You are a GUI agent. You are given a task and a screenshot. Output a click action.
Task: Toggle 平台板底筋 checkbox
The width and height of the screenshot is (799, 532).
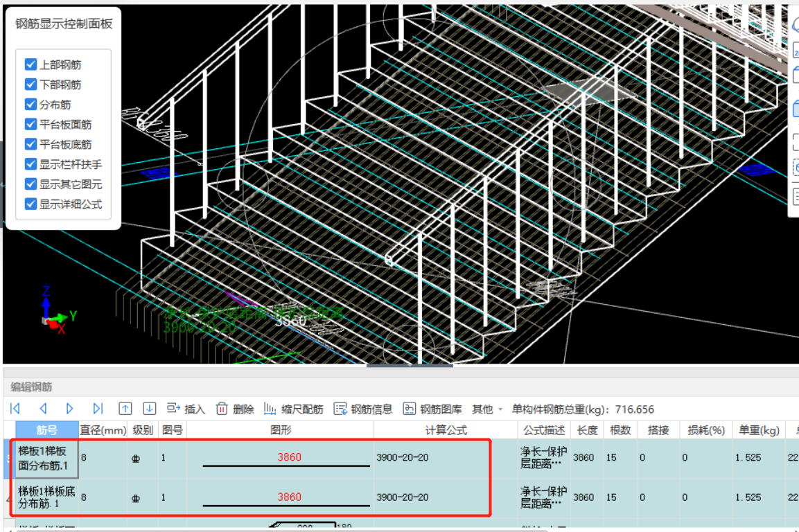30,143
